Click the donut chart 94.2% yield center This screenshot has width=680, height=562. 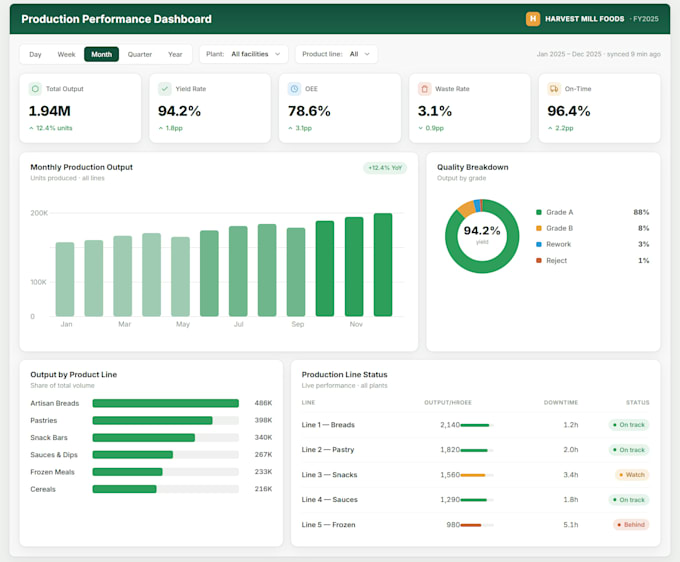coord(482,235)
